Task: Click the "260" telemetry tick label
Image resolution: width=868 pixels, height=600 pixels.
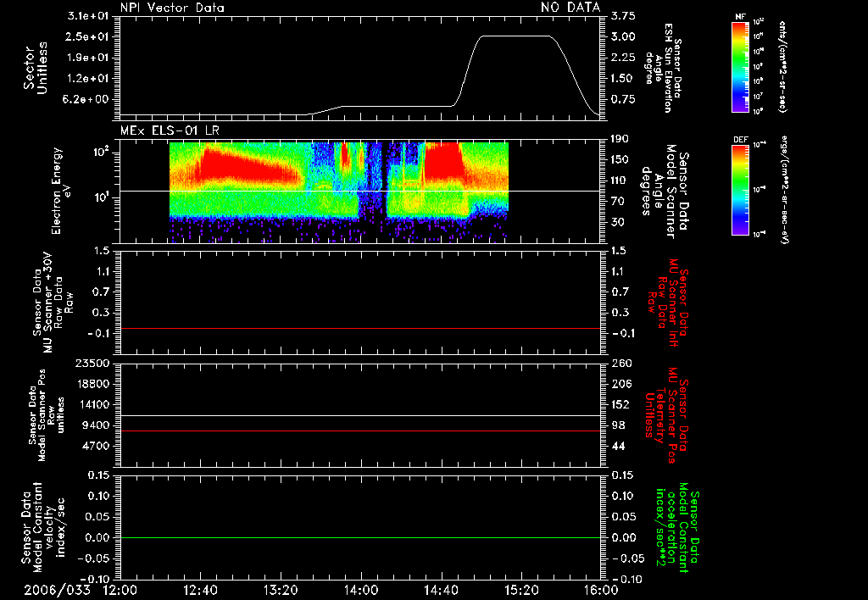Action: (621, 364)
